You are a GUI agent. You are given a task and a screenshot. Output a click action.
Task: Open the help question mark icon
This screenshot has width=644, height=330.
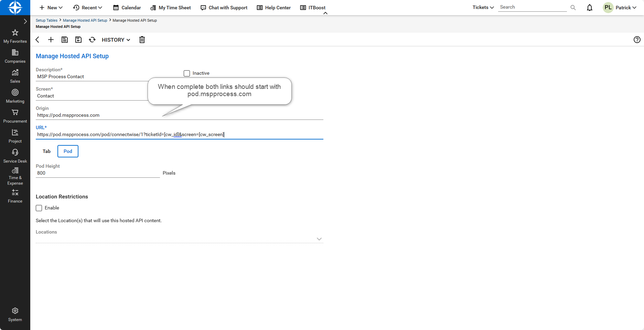pos(637,40)
